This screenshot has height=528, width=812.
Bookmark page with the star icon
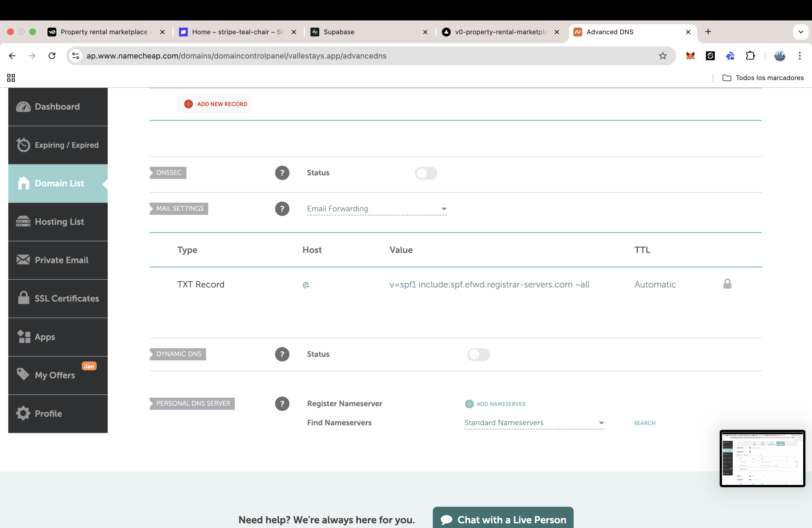click(x=662, y=56)
